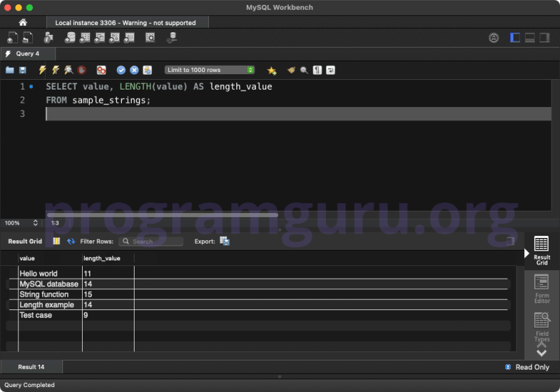Search table data icon
560x392 pixels.
coord(151,38)
